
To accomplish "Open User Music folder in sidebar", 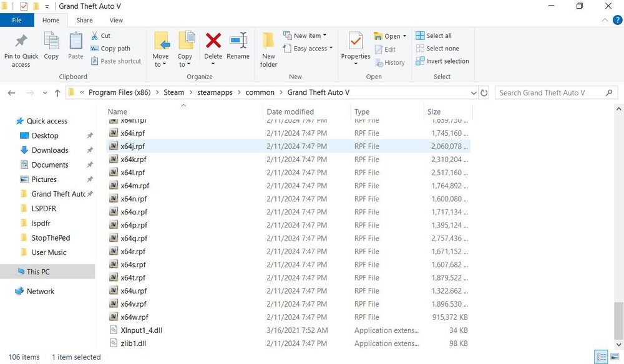I will tap(49, 252).
